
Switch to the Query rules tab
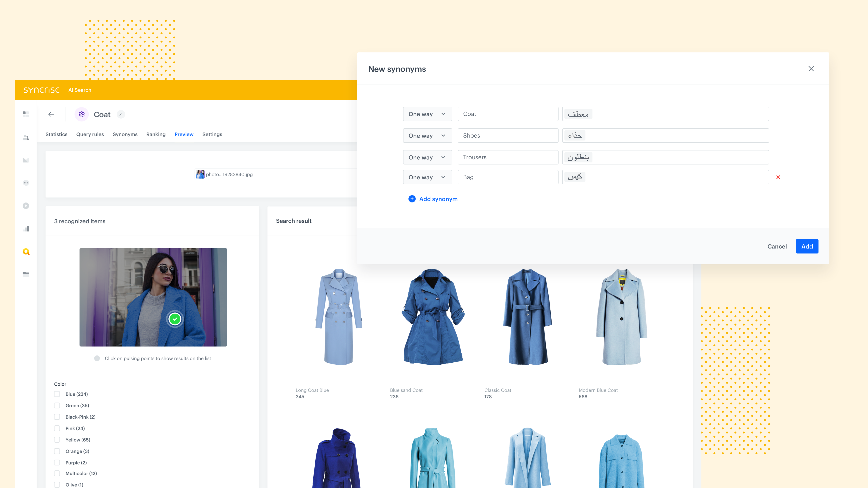90,134
